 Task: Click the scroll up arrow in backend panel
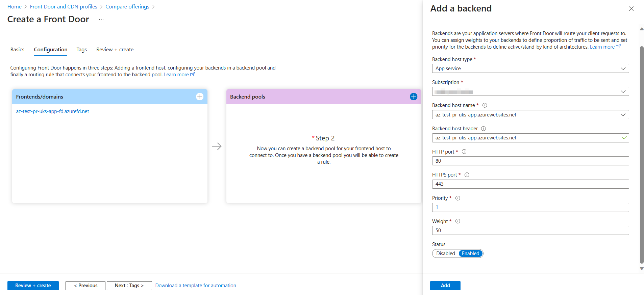tap(642, 29)
